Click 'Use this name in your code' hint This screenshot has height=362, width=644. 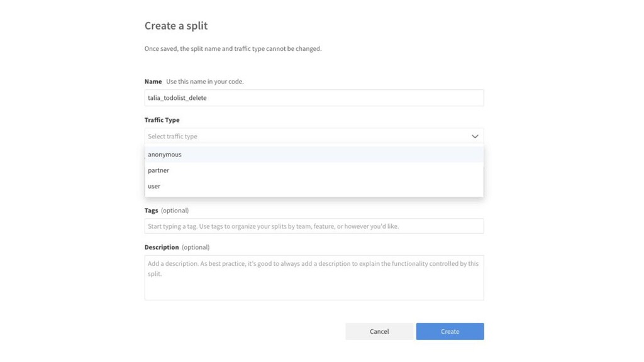click(204, 82)
